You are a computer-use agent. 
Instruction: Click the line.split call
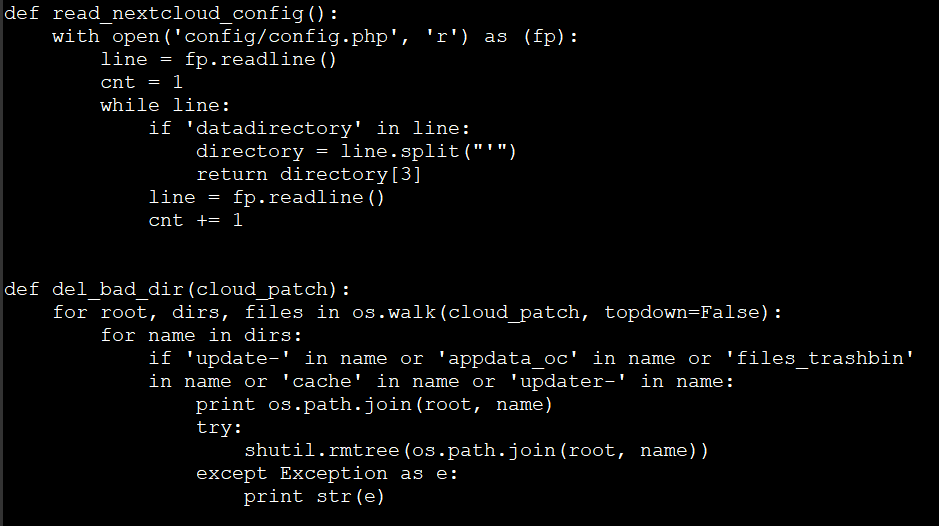tap(428, 152)
